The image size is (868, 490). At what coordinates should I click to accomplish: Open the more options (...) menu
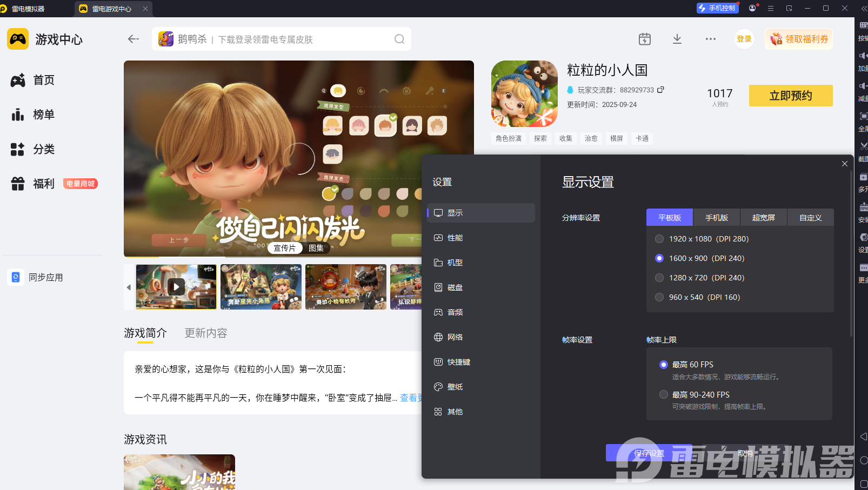point(710,39)
